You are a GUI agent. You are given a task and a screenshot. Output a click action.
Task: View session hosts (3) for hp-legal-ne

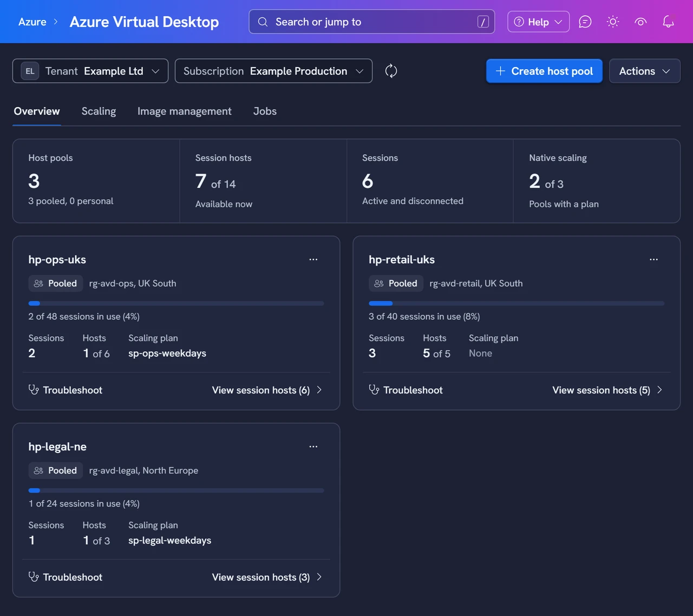(267, 577)
